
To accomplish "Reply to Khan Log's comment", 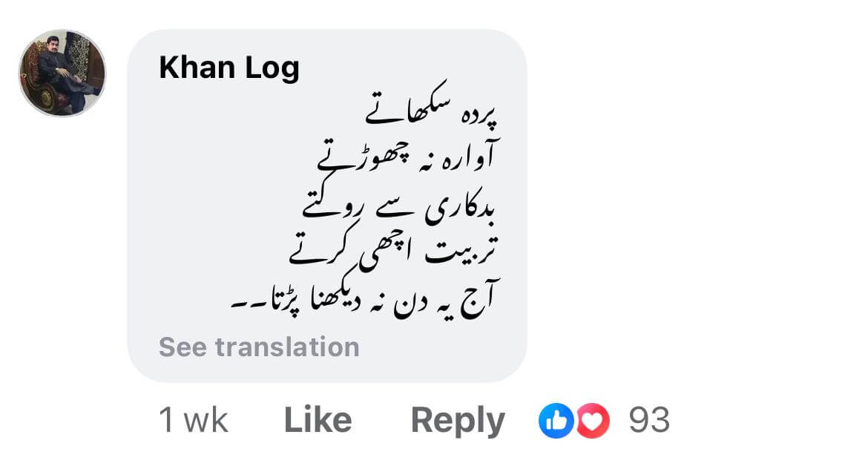I will [x=458, y=421].
